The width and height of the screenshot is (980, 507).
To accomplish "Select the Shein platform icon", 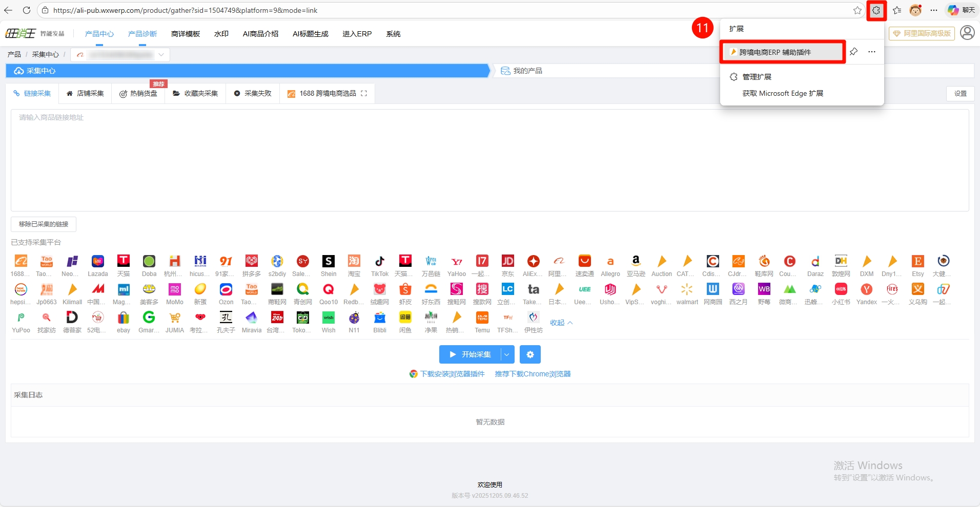I will point(328,262).
